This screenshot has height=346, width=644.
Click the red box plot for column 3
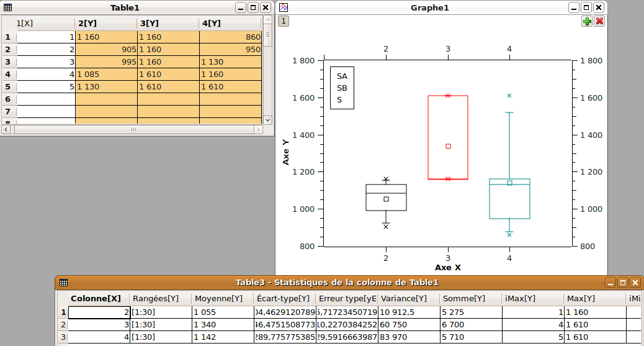[x=447, y=137]
